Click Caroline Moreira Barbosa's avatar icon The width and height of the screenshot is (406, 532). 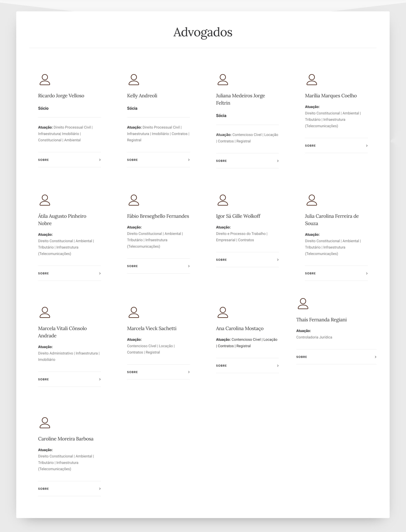[45, 423]
